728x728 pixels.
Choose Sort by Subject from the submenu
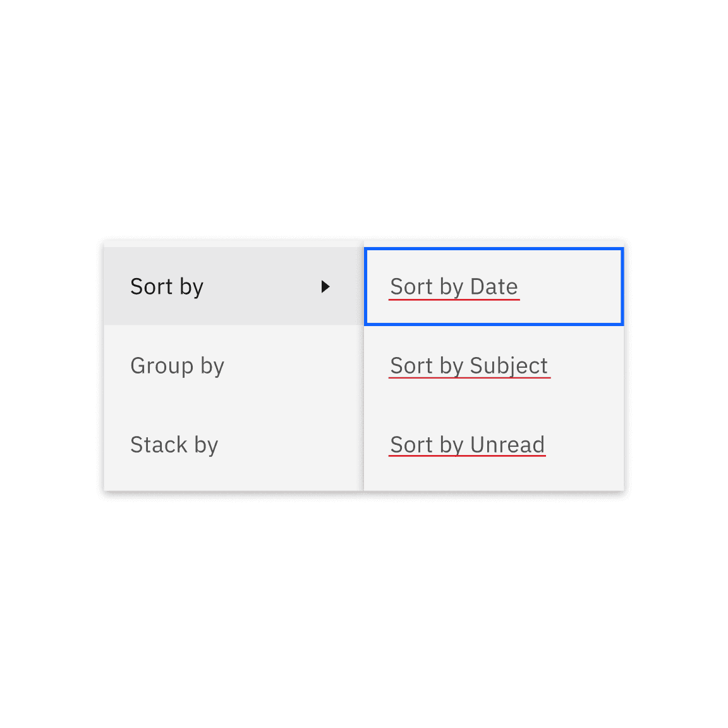[469, 365]
